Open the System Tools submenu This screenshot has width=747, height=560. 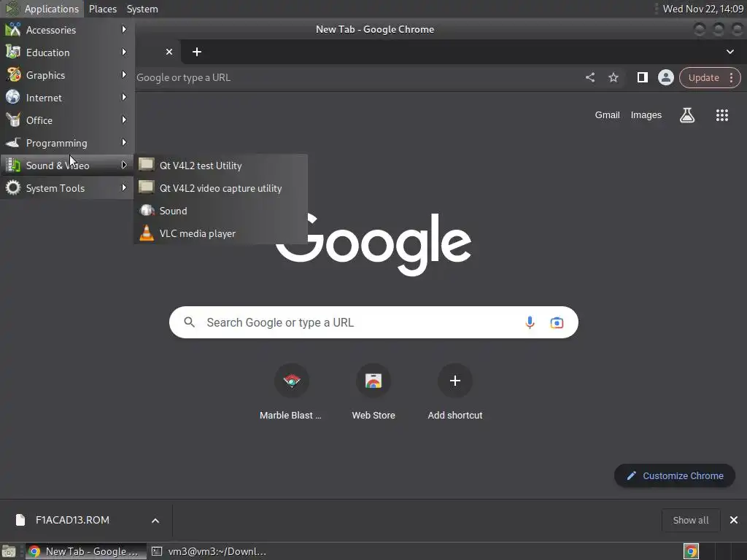click(x=66, y=188)
